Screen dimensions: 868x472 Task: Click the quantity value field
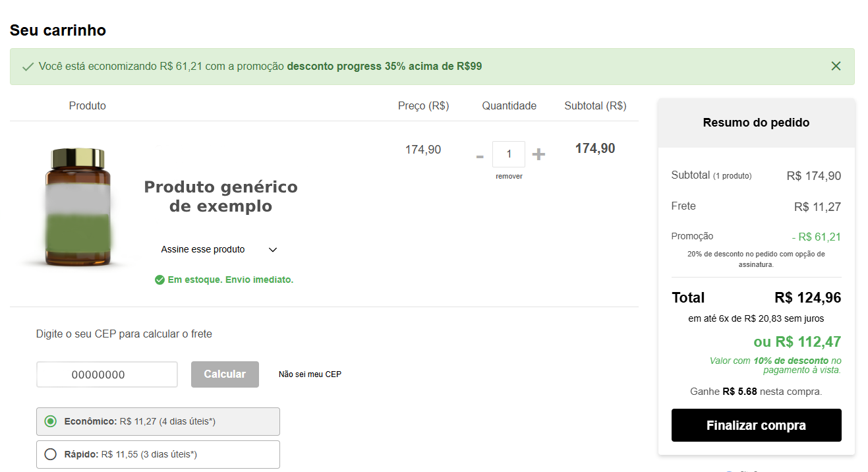(509, 154)
